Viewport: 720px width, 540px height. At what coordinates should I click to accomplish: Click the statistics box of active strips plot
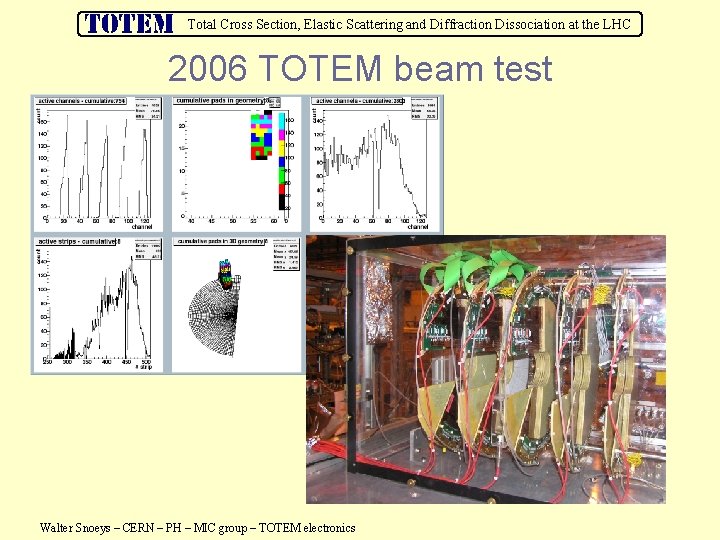(x=148, y=251)
